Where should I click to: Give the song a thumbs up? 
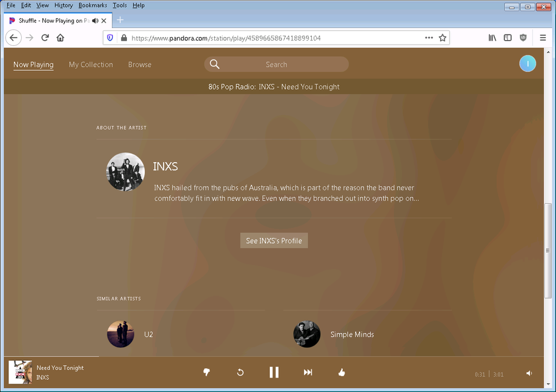342,373
